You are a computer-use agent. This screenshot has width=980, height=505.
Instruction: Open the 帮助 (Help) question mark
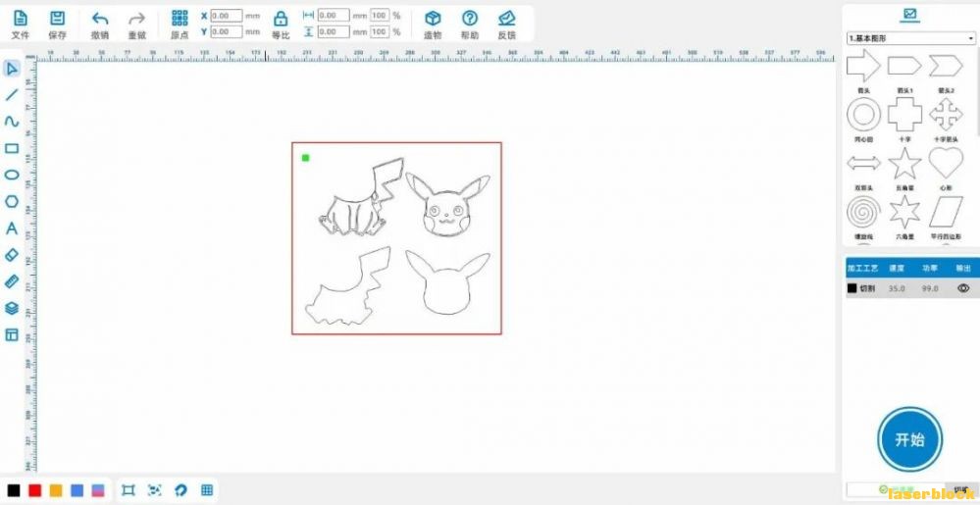point(470,19)
